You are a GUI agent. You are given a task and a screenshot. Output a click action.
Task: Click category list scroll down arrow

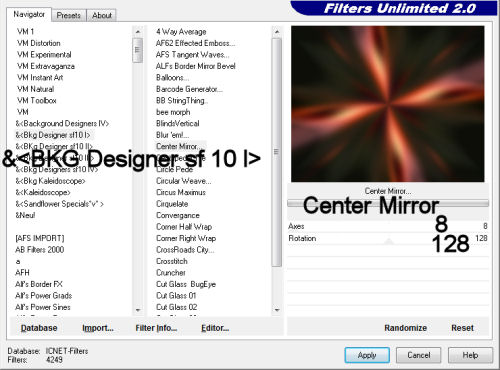(x=138, y=310)
